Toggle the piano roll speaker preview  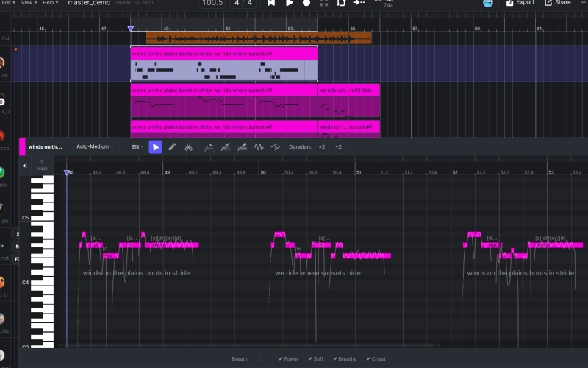point(25,166)
